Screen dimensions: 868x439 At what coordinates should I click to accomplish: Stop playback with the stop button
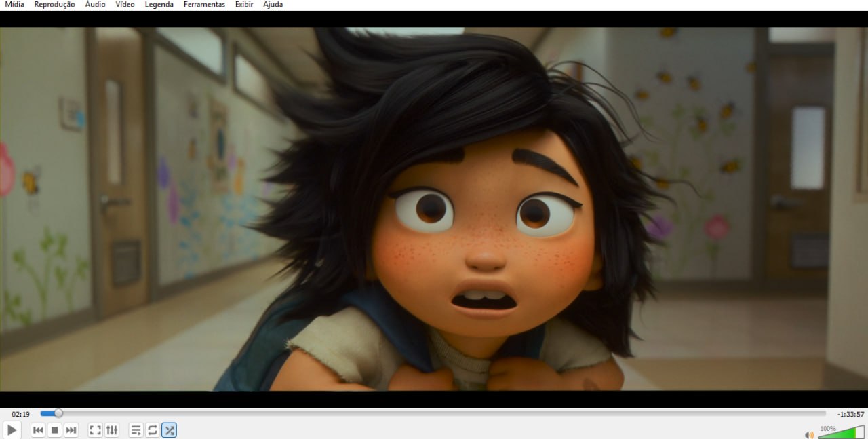[x=55, y=430]
